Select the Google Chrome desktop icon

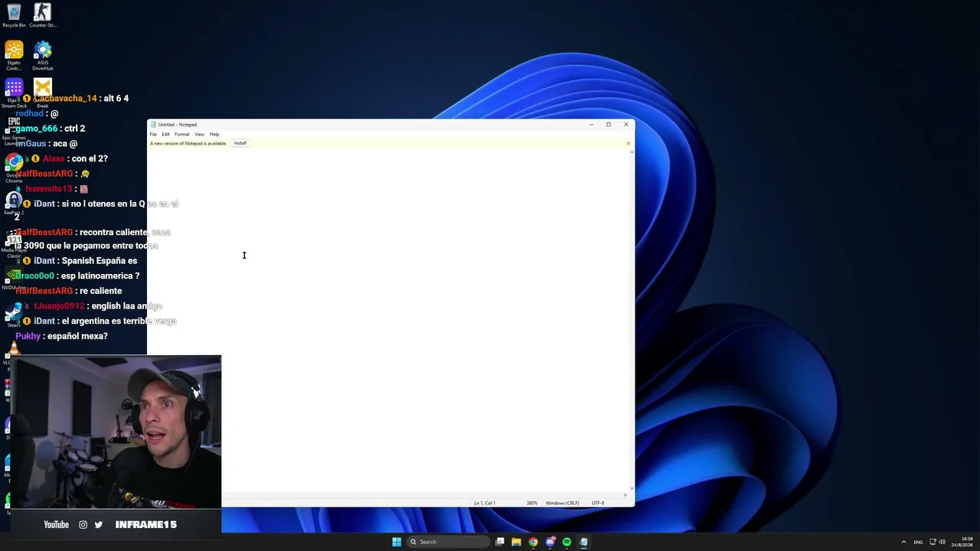[x=14, y=168]
